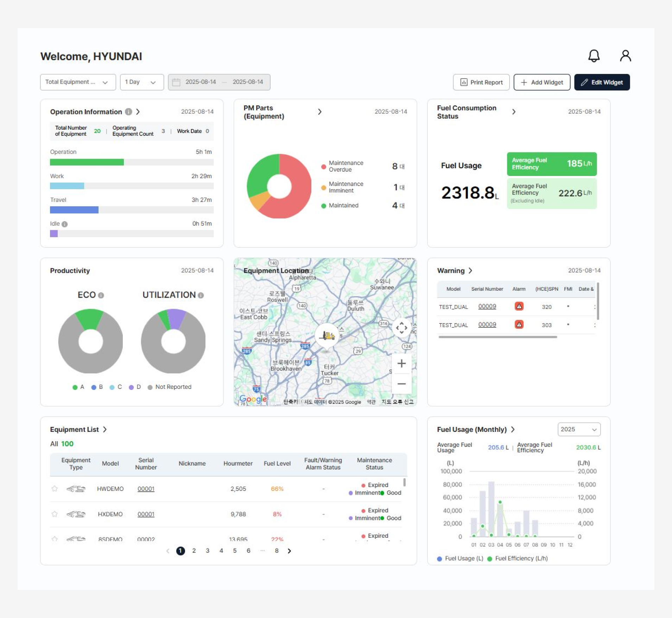
Task: Go to next equipment list page
Action: [x=289, y=551]
